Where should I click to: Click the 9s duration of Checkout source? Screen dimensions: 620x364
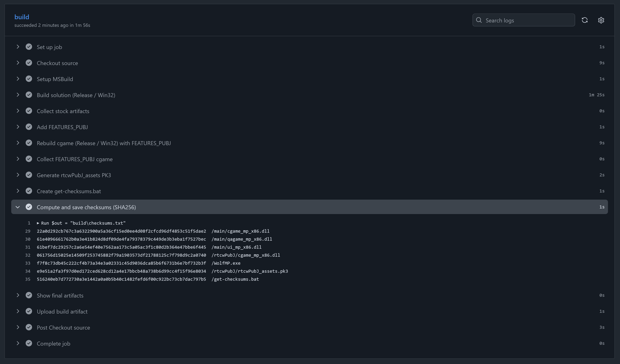pyautogui.click(x=602, y=63)
